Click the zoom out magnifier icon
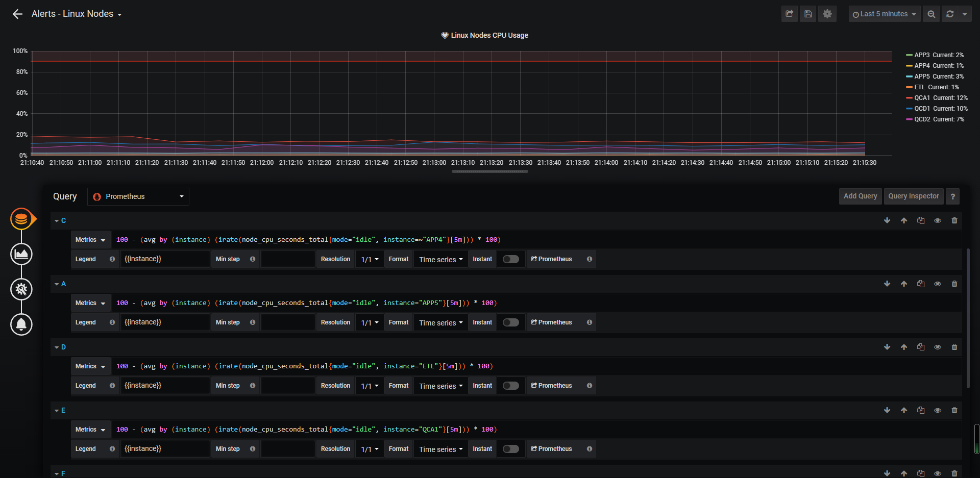Screen dimensions: 980x478 tap(932, 14)
